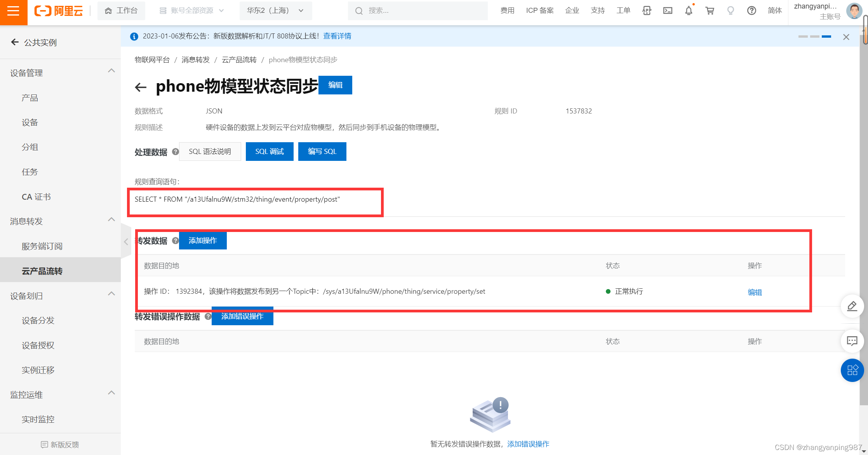Click back arrow beside phone物模型状态同步 title

tap(141, 87)
